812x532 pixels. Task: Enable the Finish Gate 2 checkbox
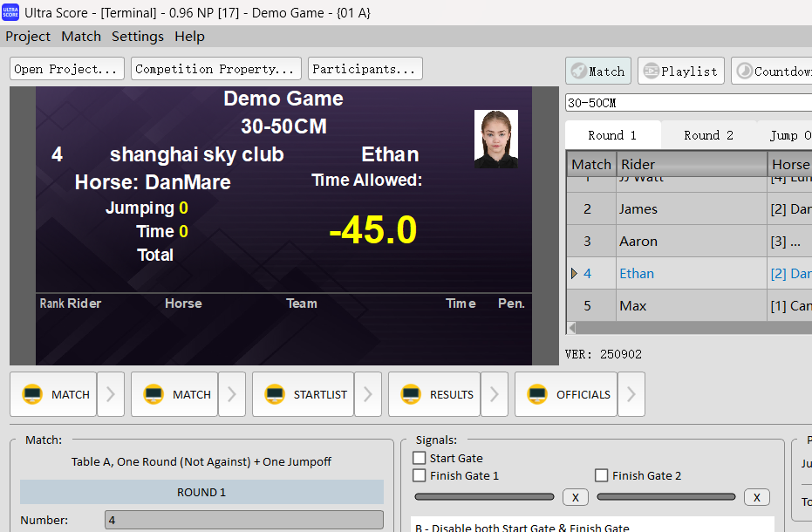click(x=601, y=475)
